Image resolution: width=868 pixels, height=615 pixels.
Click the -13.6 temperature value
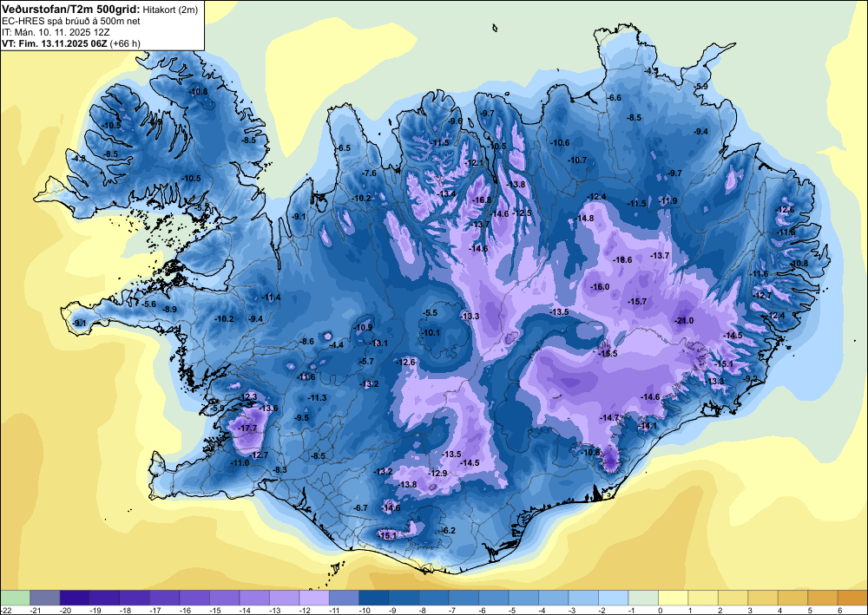tap(269, 409)
